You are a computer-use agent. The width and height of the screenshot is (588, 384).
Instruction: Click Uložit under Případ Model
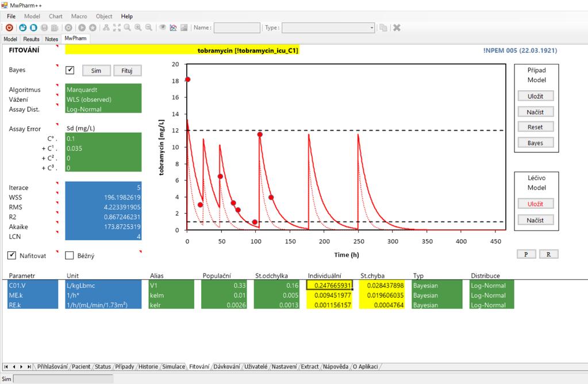point(535,97)
